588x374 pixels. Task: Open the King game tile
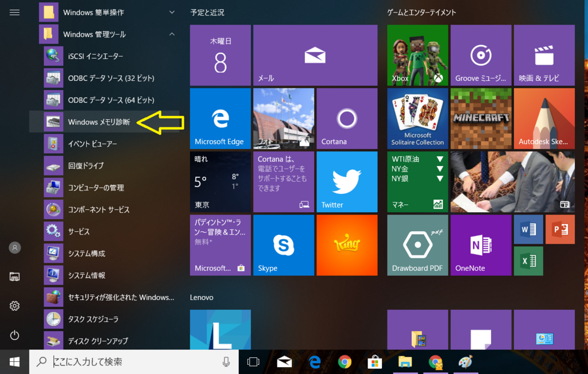point(347,245)
